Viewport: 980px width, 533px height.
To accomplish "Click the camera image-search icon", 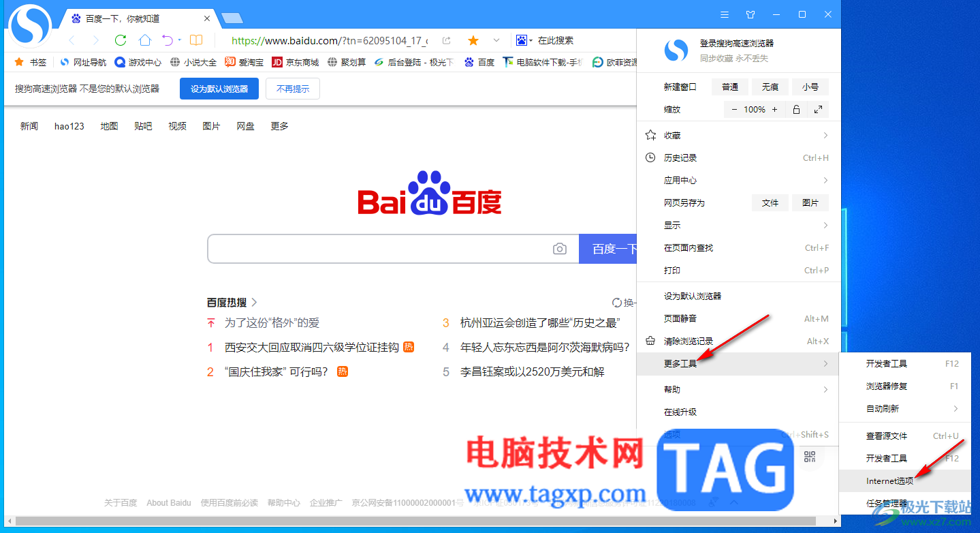I will (560, 249).
